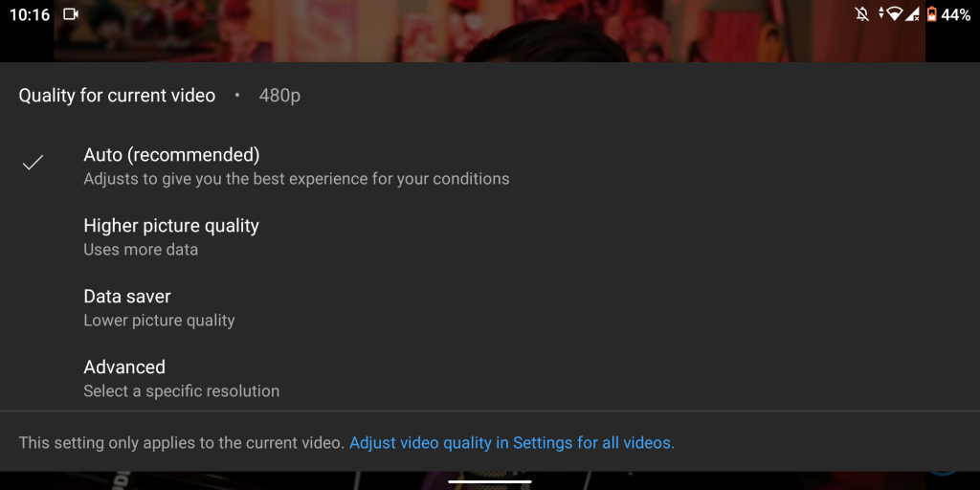Tap the 44% battery percentage text

pyautogui.click(x=956, y=14)
